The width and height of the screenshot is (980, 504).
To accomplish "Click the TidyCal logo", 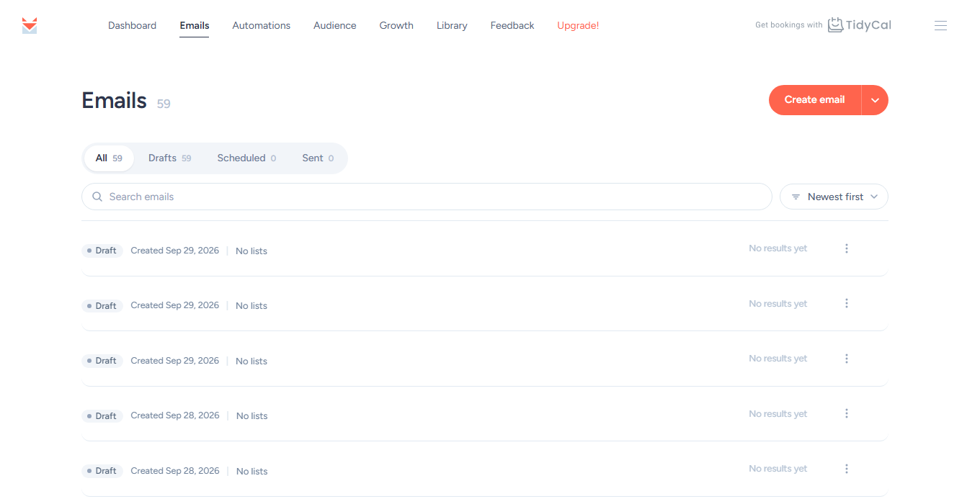I will click(x=860, y=25).
